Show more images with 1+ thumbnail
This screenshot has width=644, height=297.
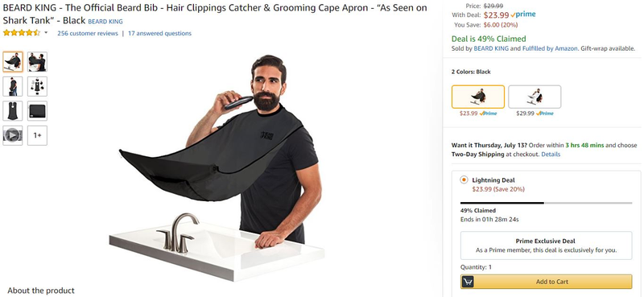pyautogui.click(x=37, y=135)
